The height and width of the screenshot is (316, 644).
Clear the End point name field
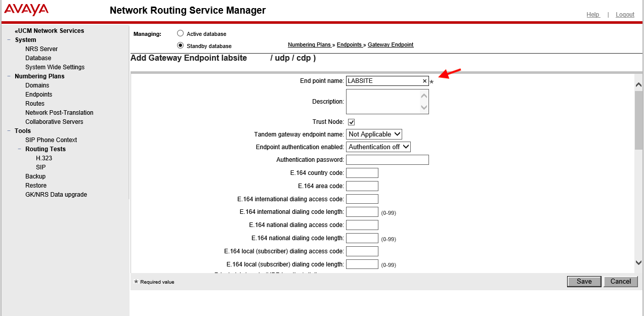424,81
